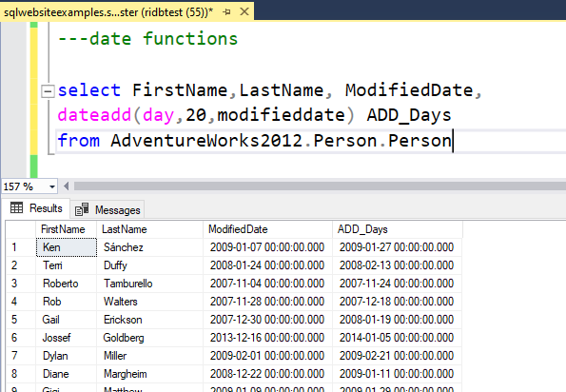Click the Results grid icon
This screenshot has height=392, width=566.
16,208
